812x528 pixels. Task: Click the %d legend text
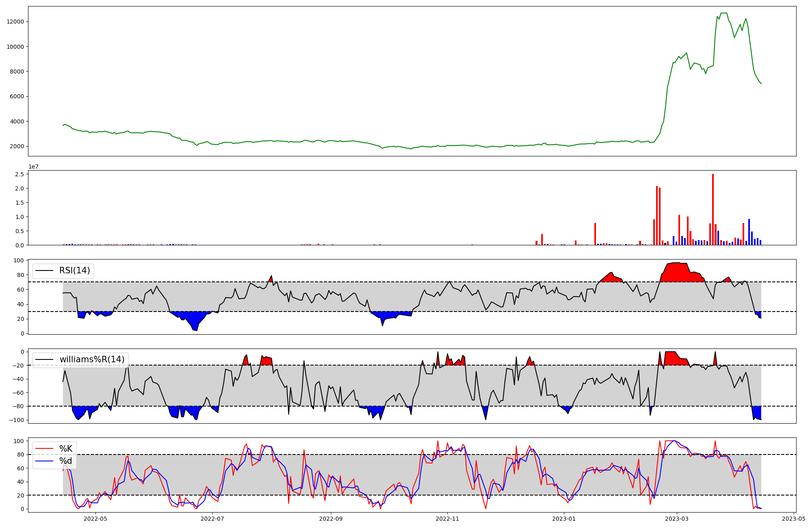[x=66, y=461]
